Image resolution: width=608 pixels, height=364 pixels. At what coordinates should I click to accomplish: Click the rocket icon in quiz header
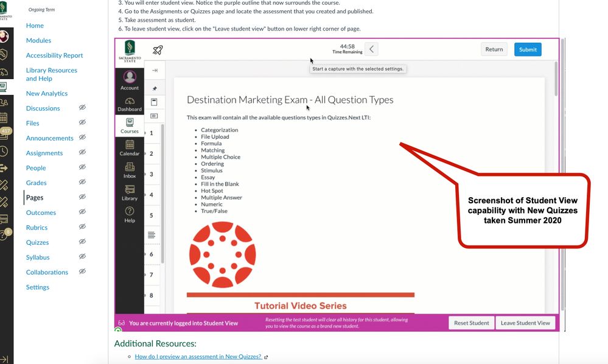(x=158, y=50)
